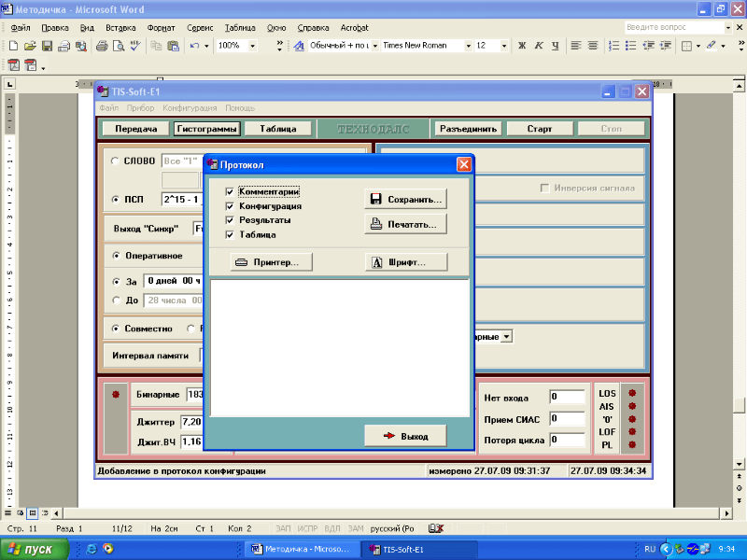Click the Print icon in Word toolbar
Screen dimensions: 747x560
(102, 46)
